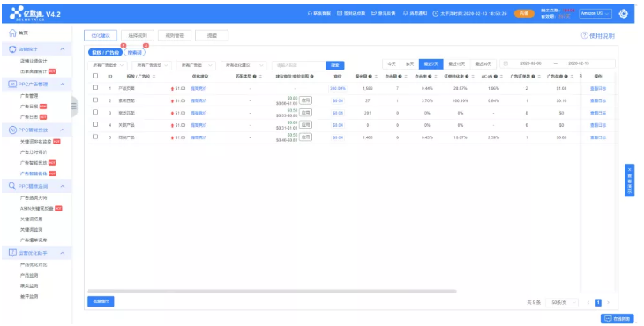Click the keyword search input field

pos(298,65)
